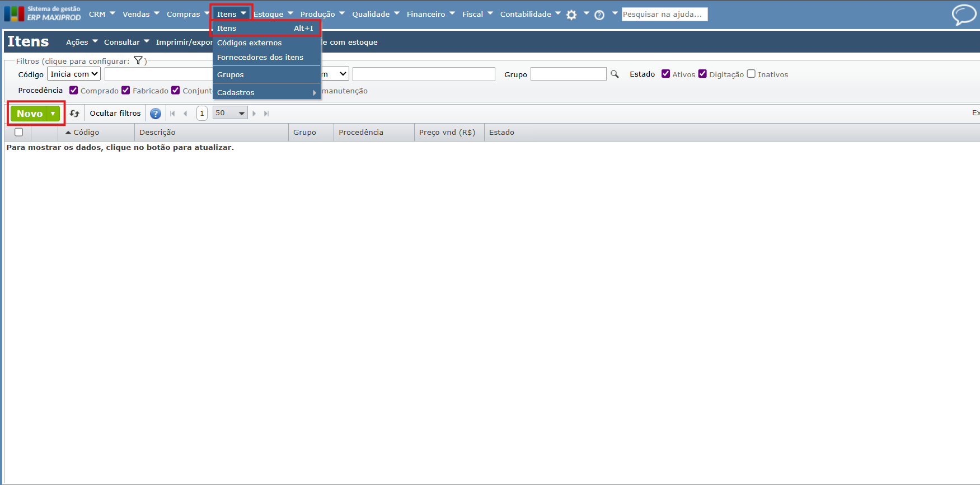This screenshot has height=485, width=980.
Task: Click the Grupo filter input field
Action: coord(568,74)
